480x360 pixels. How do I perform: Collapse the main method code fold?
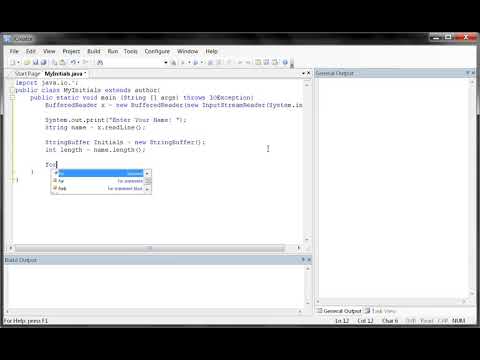[x=12, y=97]
